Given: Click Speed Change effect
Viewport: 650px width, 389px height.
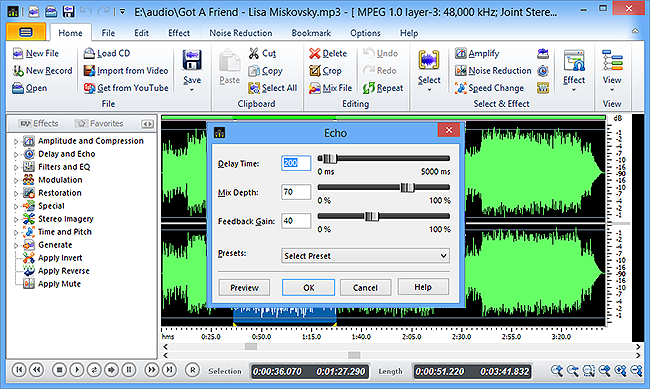Looking at the screenshot, I should click(489, 88).
